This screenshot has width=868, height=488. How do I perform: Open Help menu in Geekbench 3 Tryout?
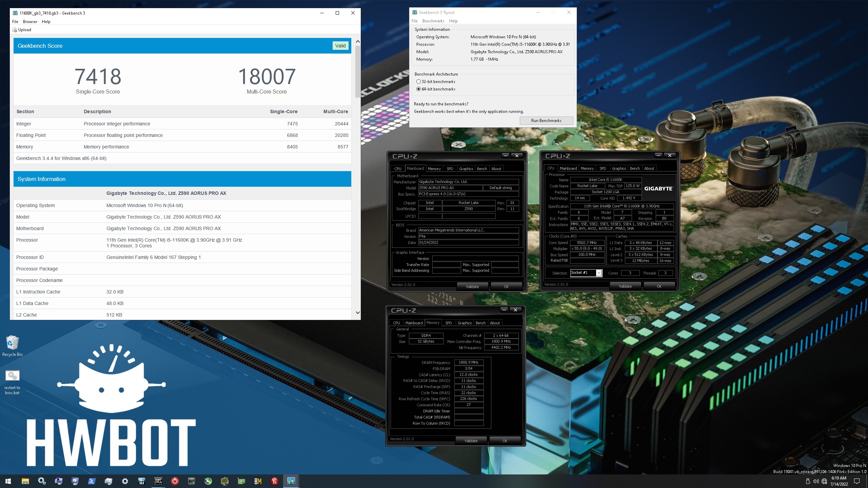(x=453, y=21)
